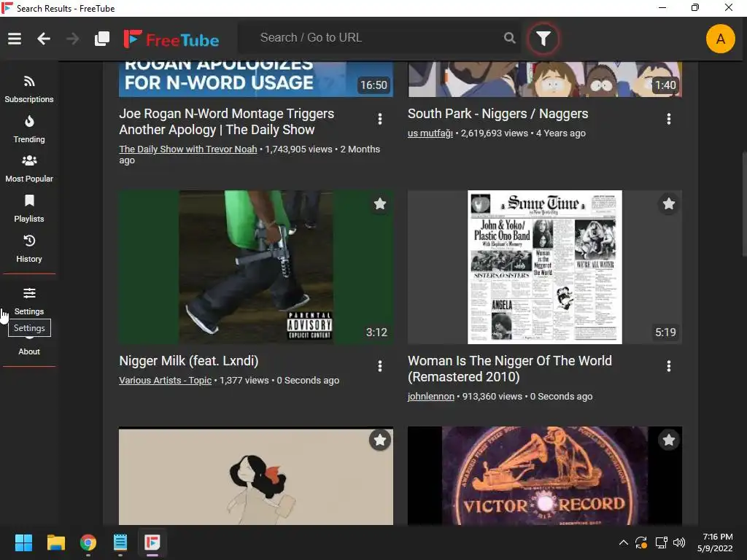Open Most Popular in the sidebar
This screenshot has height=560, width=747.
[x=29, y=168]
